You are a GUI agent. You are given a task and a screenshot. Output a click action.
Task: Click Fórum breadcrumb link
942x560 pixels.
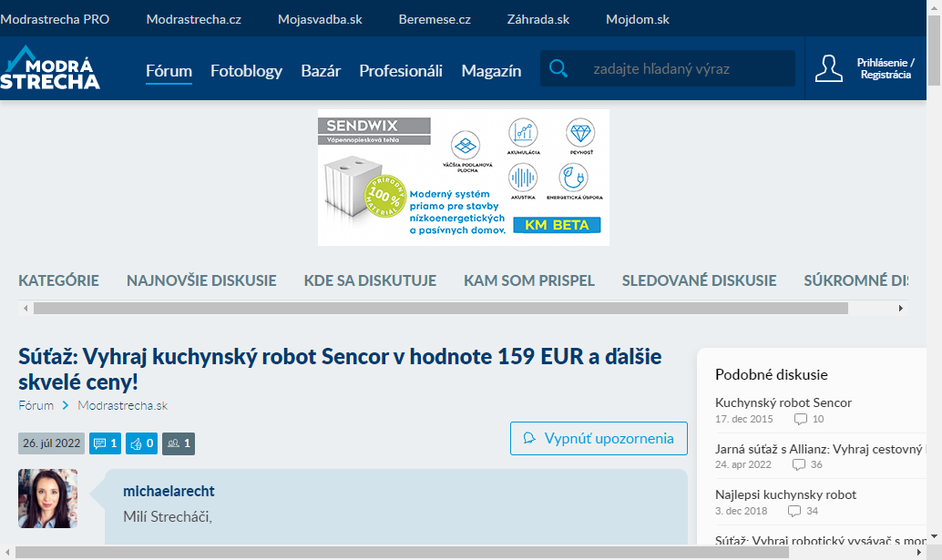click(36, 406)
